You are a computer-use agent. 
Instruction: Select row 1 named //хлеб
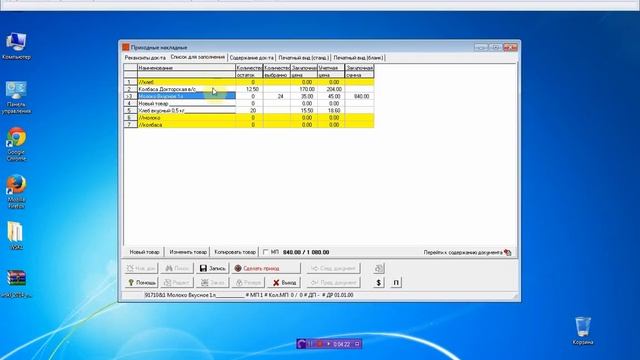(249, 82)
